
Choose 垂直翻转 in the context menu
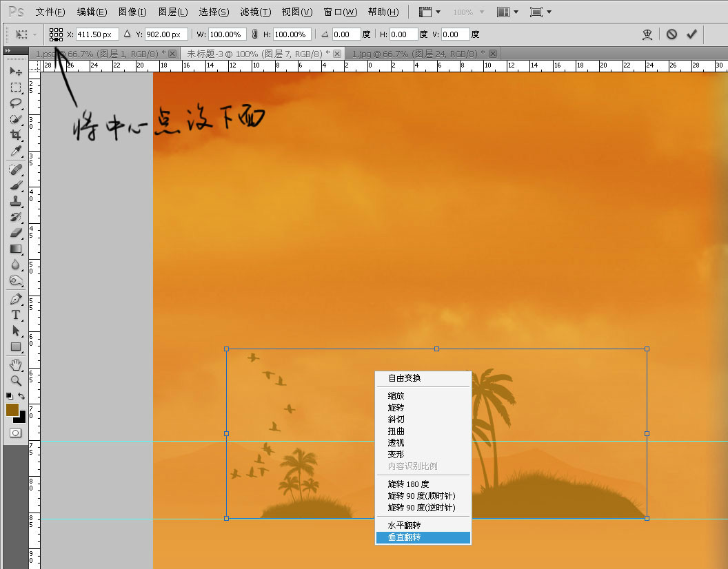click(423, 537)
